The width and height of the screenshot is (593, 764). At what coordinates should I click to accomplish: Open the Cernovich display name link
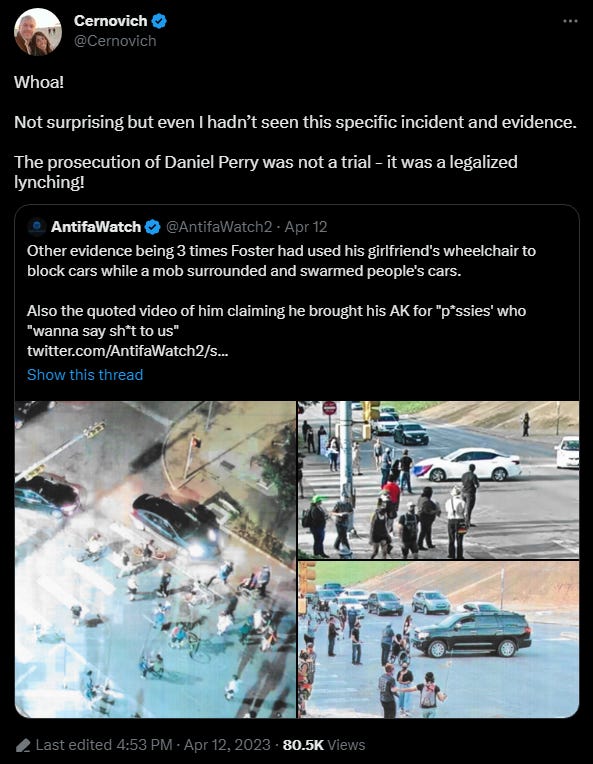pyautogui.click(x=110, y=21)
